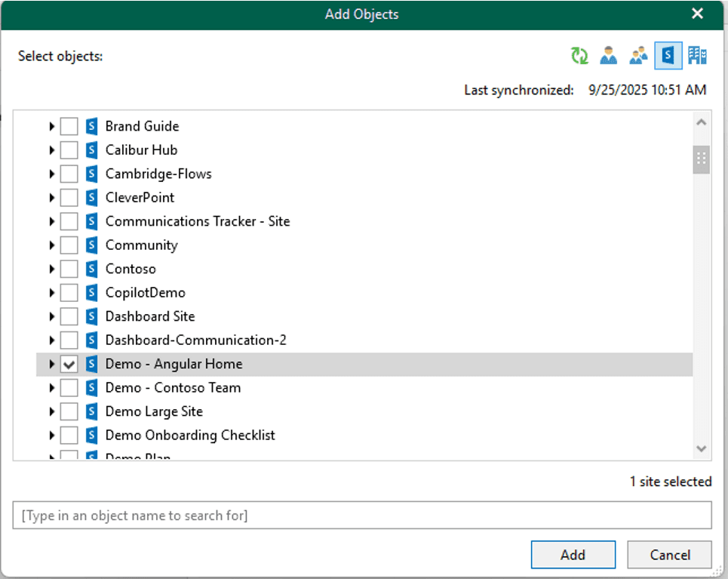This screenshot has width=728, height=579.
Task: Click the SharePoint icon beside Community
Action: 92,245
